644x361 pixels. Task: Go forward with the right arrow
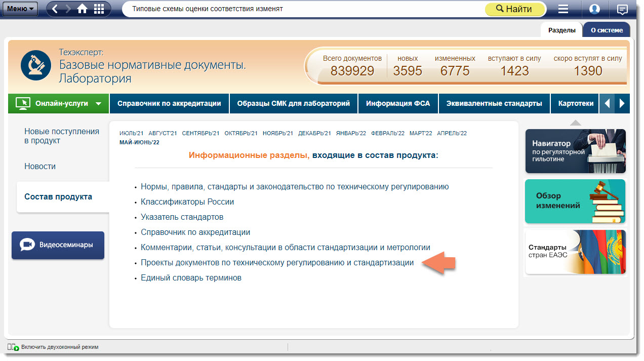68,9
